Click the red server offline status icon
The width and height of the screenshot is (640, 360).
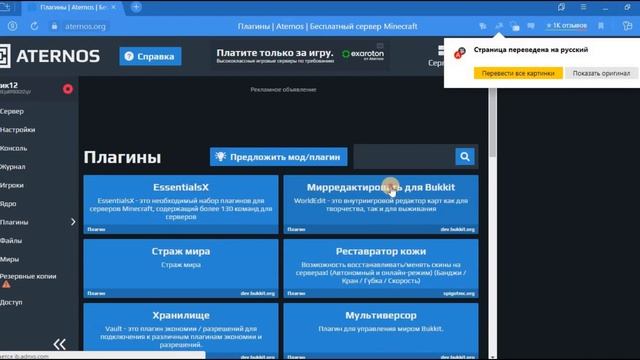(x=68, y=89)
